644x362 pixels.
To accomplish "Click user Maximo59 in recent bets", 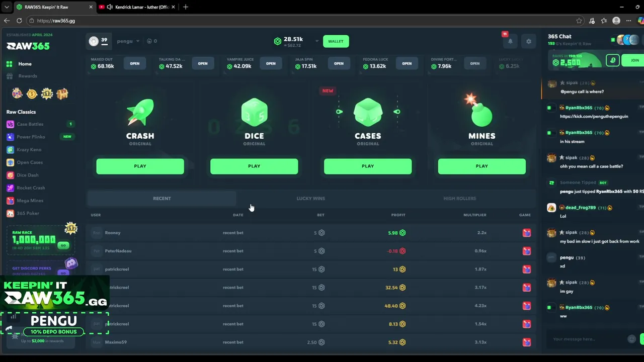I will (x=116, y=342).
